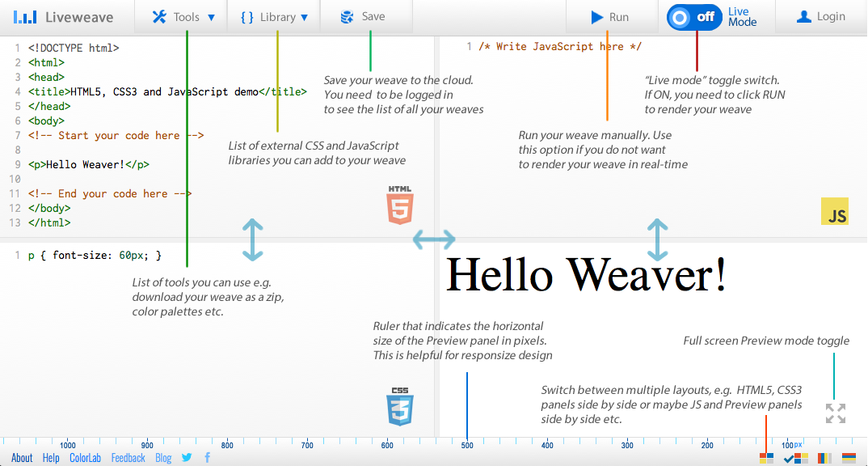
Task: Select the vertical columns layout icon
Action: point(824,458)
